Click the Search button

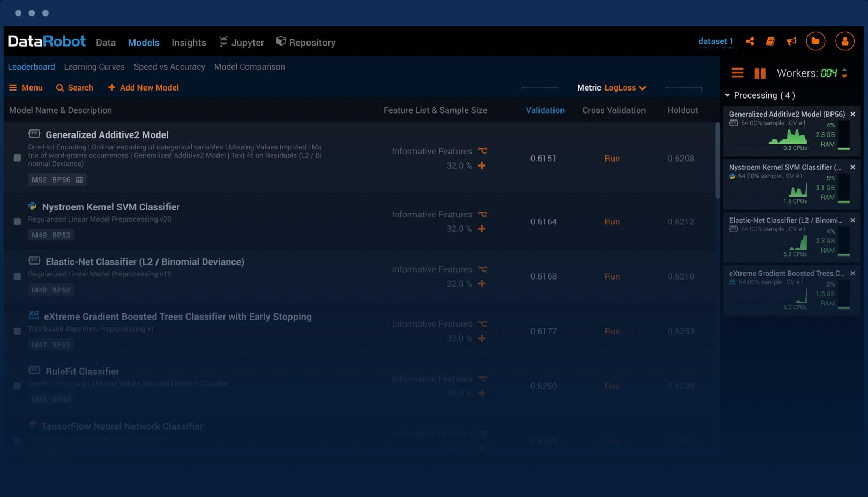click(74, 87)
